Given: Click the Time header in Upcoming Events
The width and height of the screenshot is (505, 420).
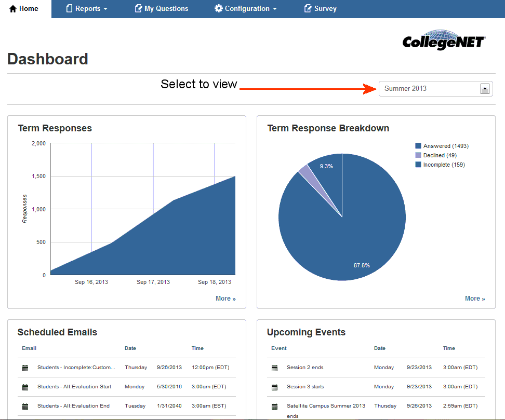Looking at the screenshot, I should click(x=449, y=348).
